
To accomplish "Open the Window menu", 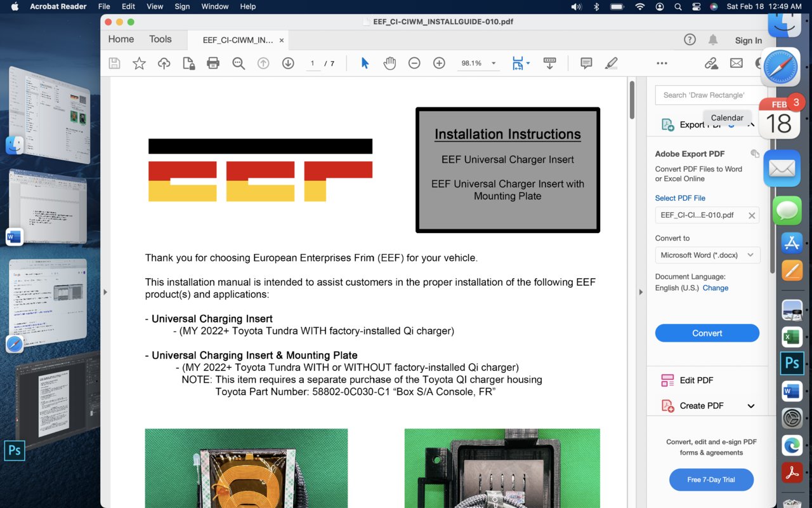I will pos(215,6).
